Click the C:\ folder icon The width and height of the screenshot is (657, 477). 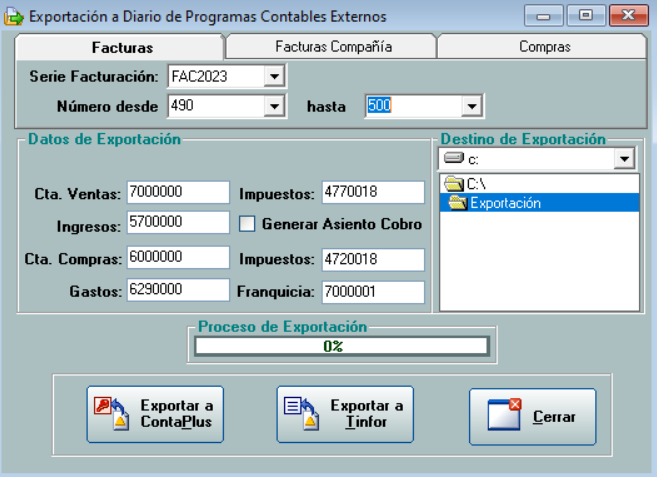[454, 184]
